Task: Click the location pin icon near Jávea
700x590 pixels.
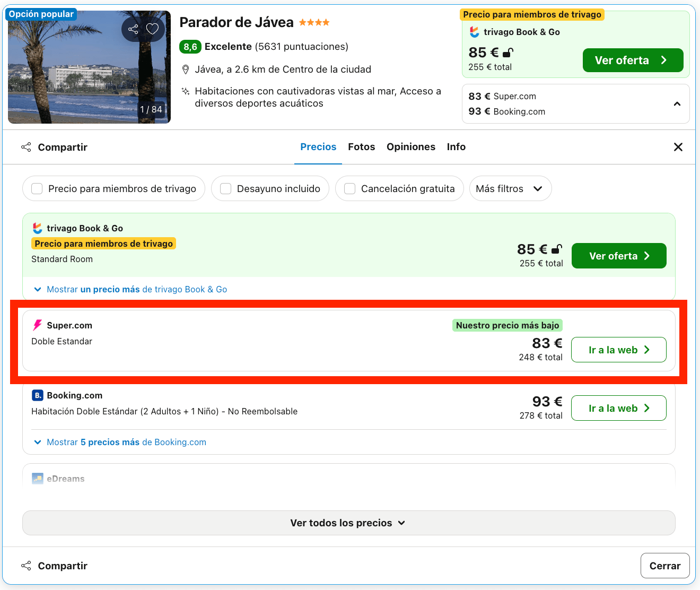Action: [x=186, y=70]
